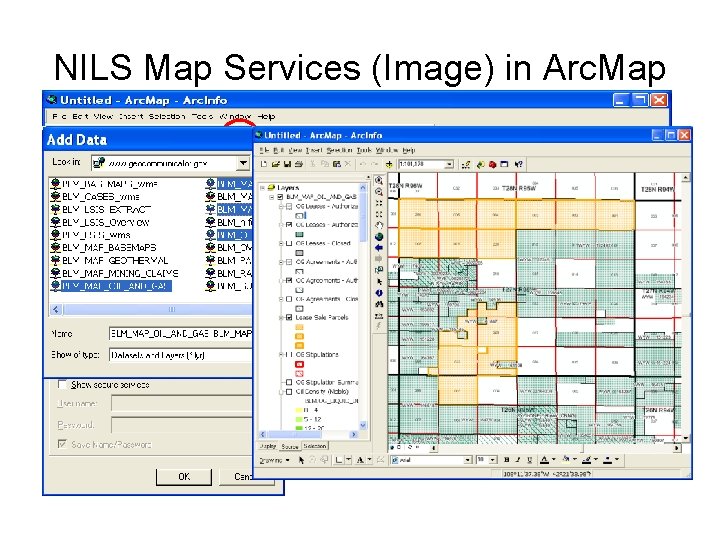
Task: Open the map scale dropdown
Action: tap(449, 164)
